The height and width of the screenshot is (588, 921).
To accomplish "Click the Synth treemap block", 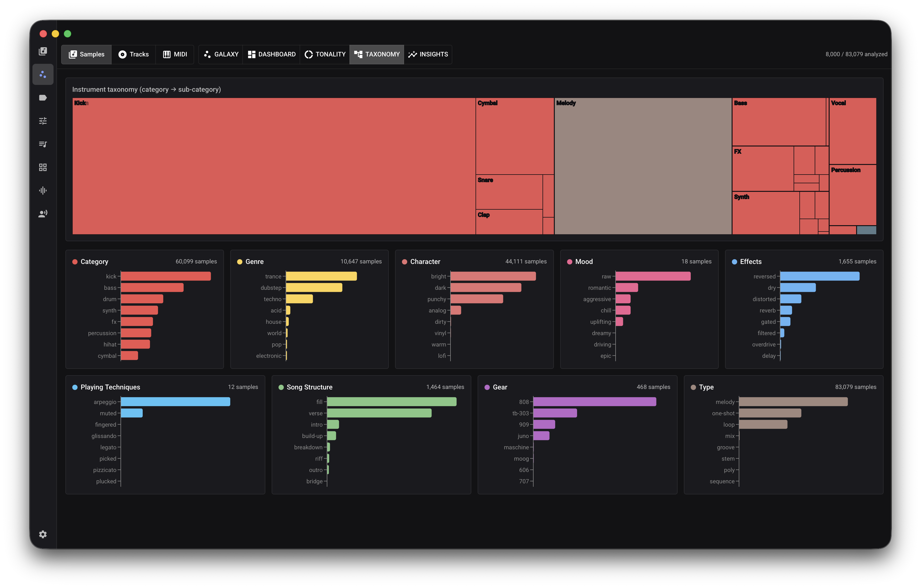I will pos(766,213).
